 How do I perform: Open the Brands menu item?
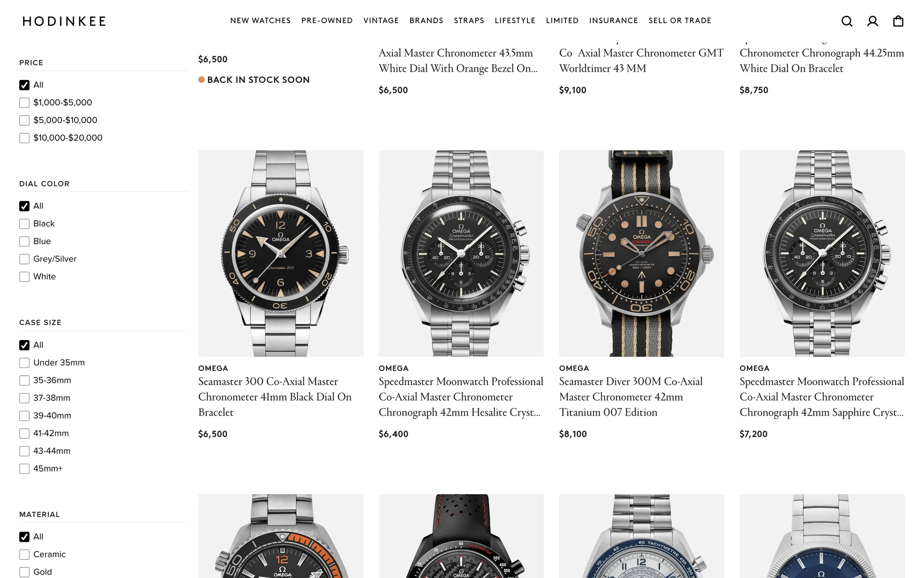426,21
